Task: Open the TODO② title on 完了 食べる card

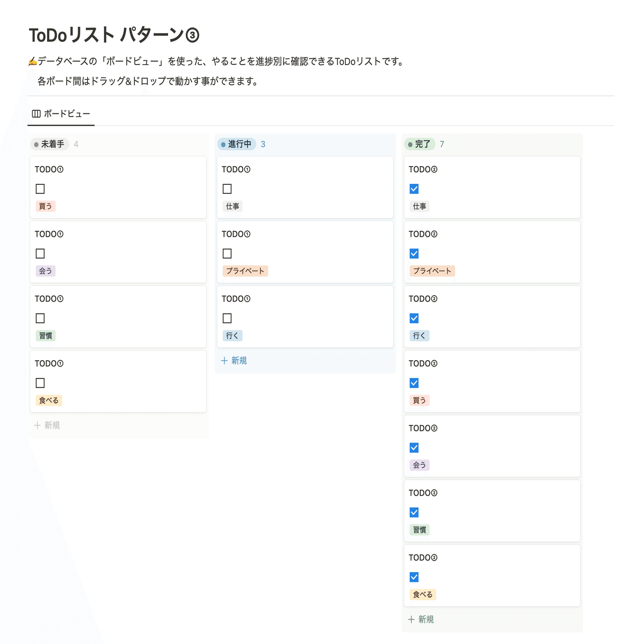Action: (x=423, y=557)
